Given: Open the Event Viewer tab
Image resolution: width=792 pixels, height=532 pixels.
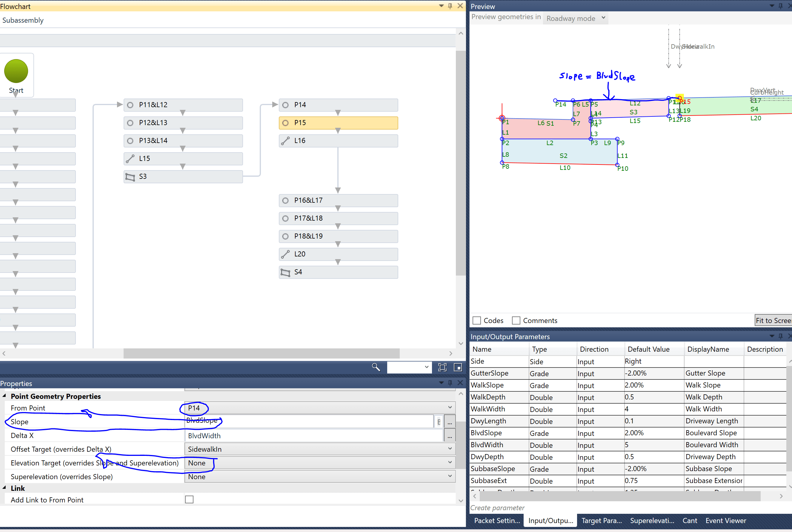Looking at the screenshot, I should (x=725, y=520).
